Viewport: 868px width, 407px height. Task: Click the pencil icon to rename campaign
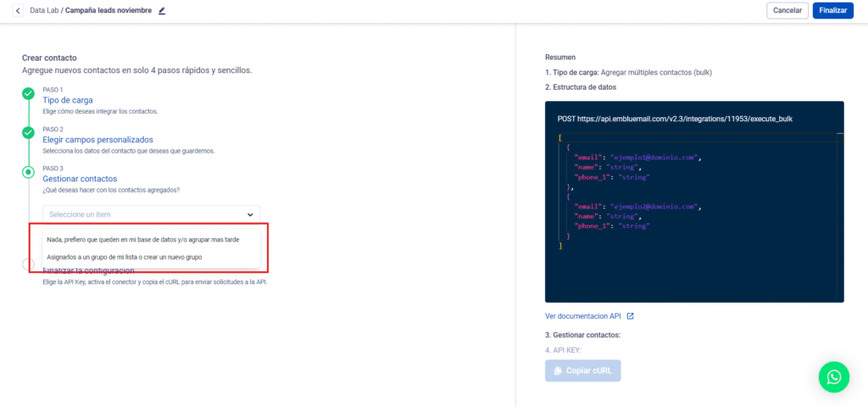(162, 11)
